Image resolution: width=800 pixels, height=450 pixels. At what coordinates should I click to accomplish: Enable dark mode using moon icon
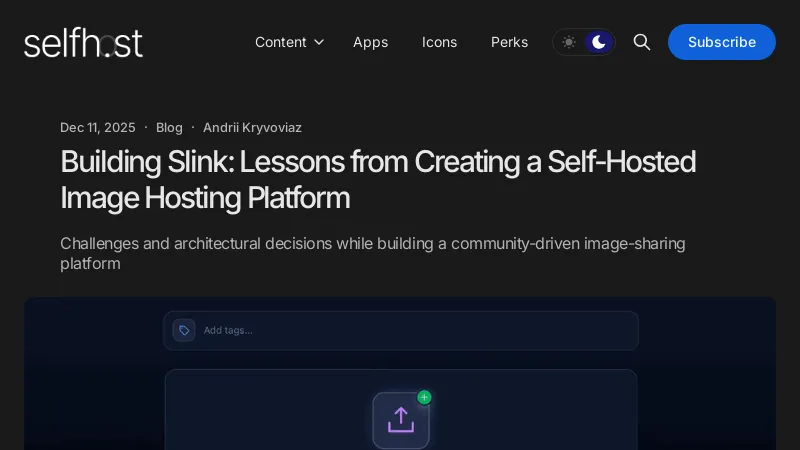[x=598, y=42]
